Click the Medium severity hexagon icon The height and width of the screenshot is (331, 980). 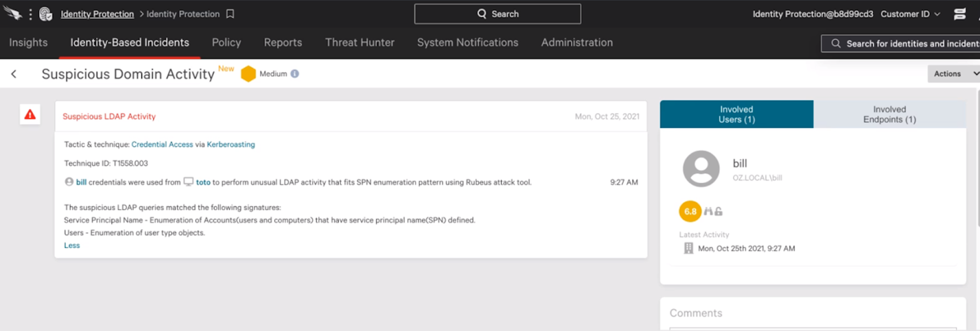point(248,74)
